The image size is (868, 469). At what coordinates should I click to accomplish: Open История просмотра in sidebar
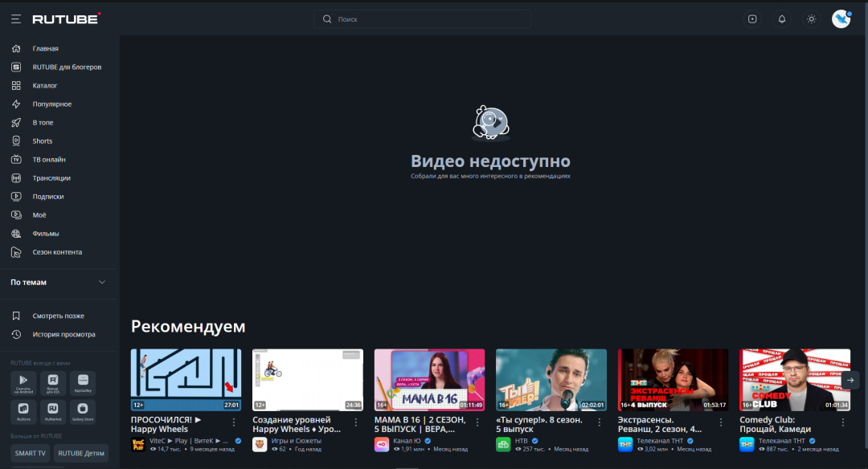tap(63, 334)
